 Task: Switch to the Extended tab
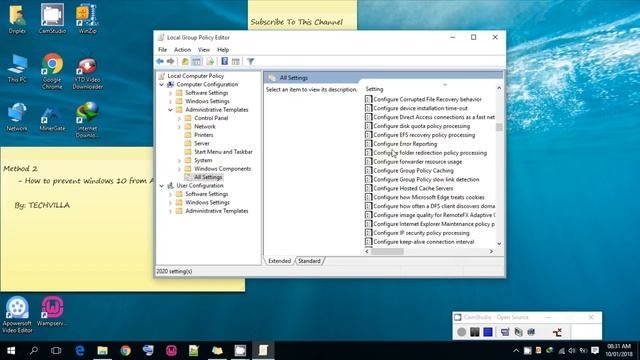[x=280, y=261]
